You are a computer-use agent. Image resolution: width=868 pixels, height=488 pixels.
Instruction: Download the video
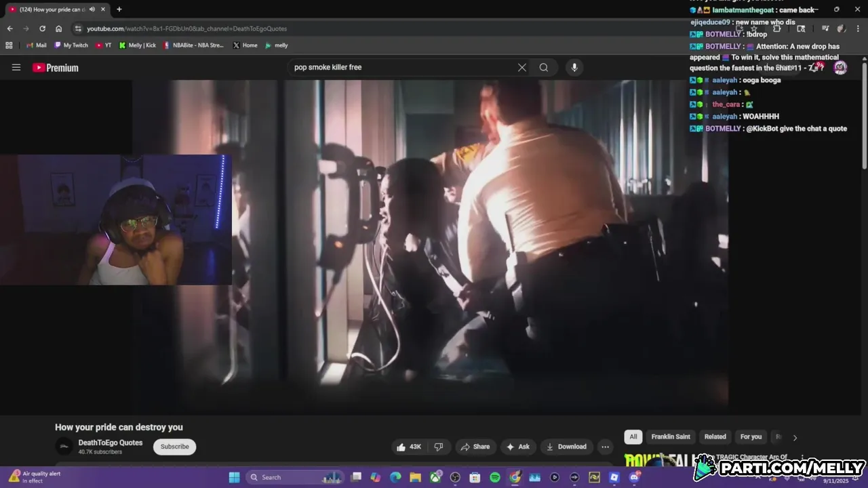click(x=566, y=447)
